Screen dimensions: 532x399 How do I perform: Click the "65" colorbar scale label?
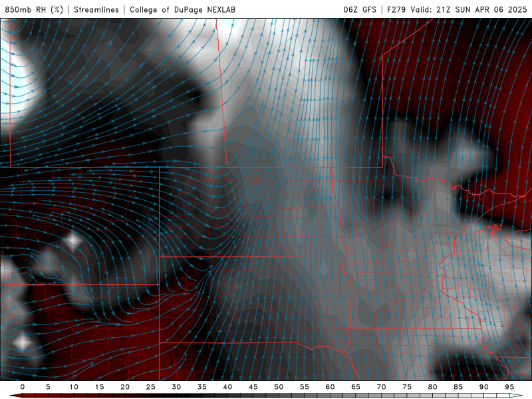tap(356, 387)
